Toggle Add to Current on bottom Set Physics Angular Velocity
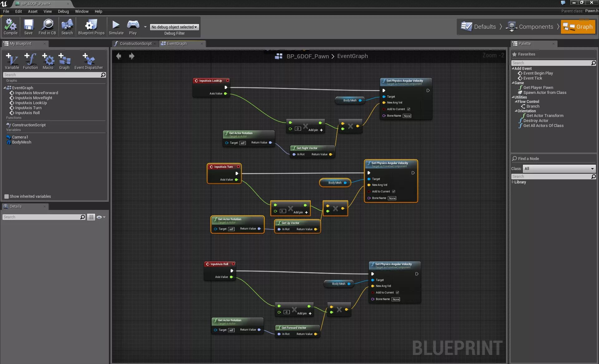Screen dimensions: 599x364 (x=397, y=292)
